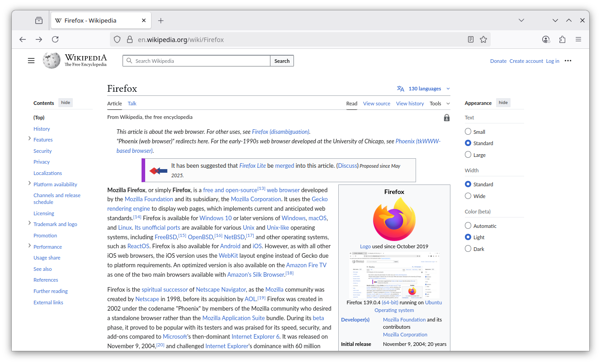Jump to Usage share in contents
601x364 pixels.
point(47,258)
